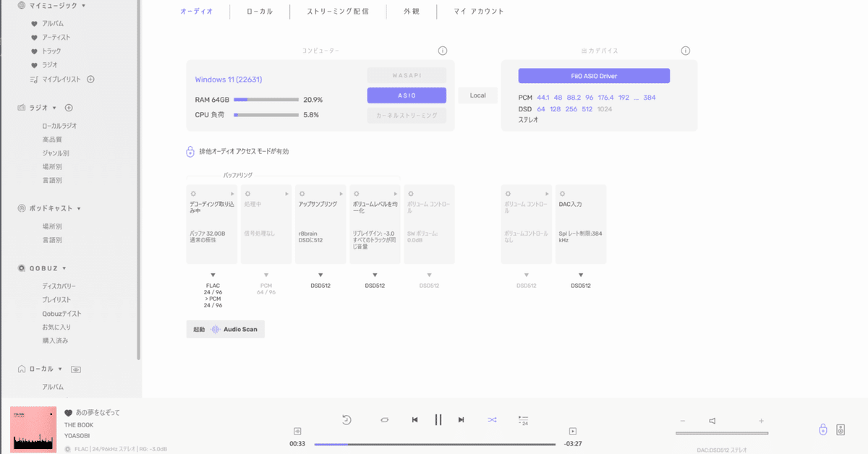This screenshot has height=454, width=868.
Task: Click the lock icon in the playback bar
Action: click(x=824, y=430)
